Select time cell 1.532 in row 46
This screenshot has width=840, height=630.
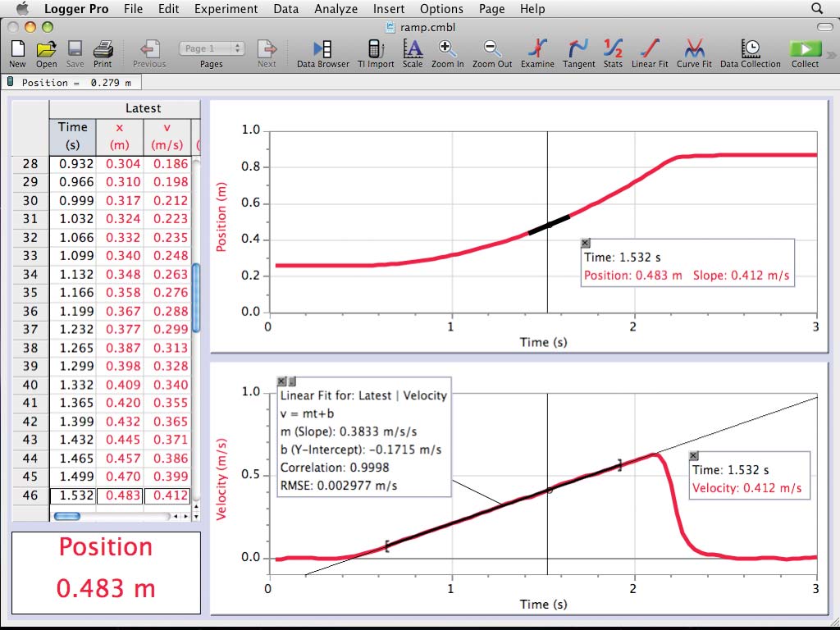(x=73, y=495)
